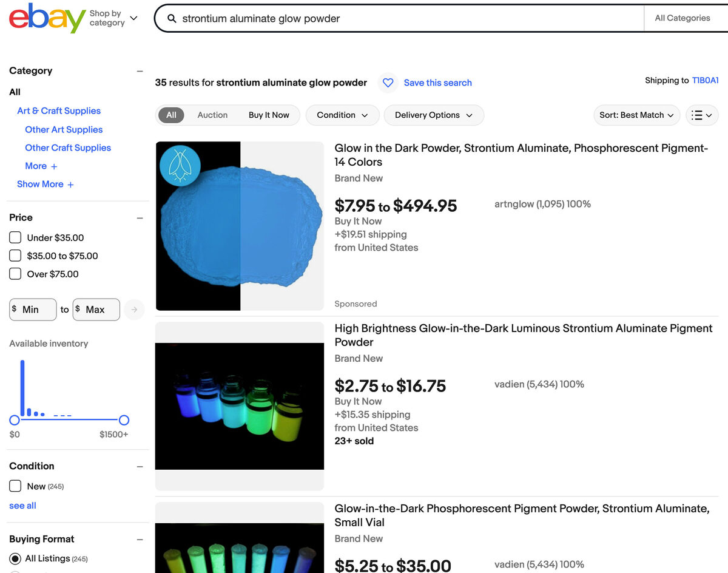Click the Min price input field
This screenshot has width=728, height=573.
(x=33, y=310)
